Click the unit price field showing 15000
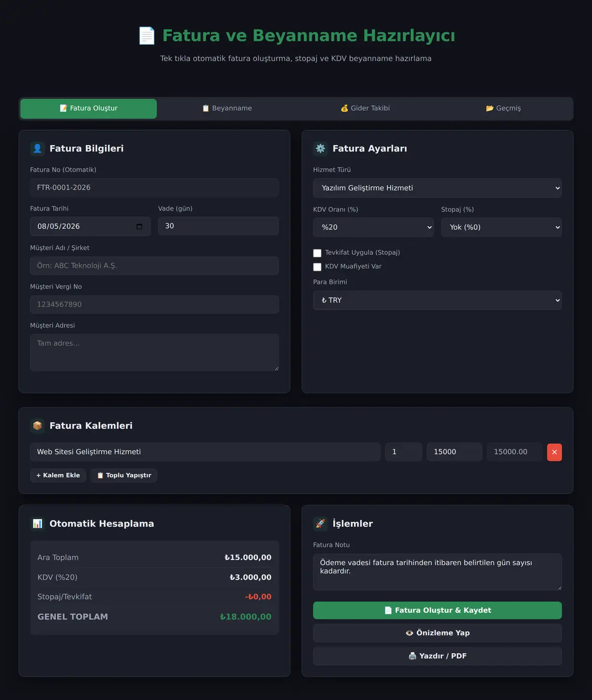 (x=454, y=452)
